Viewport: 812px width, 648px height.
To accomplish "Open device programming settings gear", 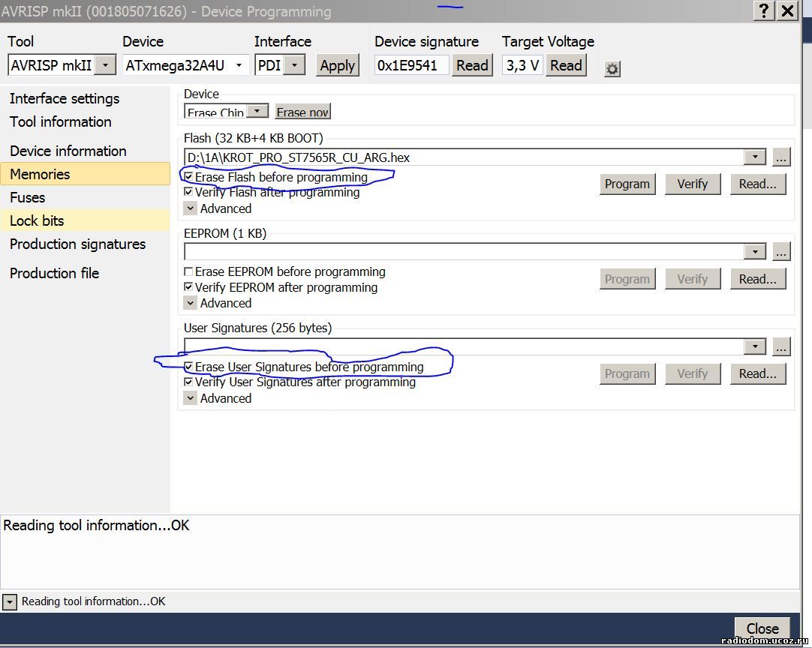I will (x=612, y=68).
